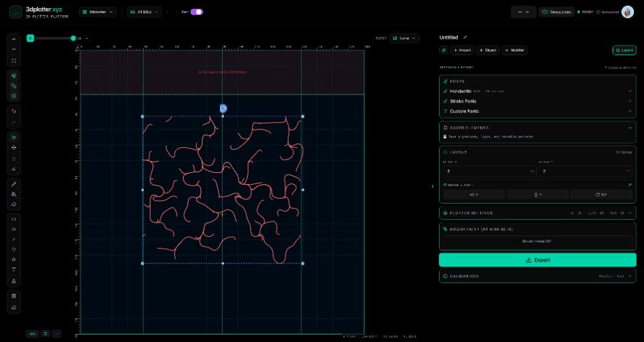This screenshot has width=644, height=342.
Task: Expand the Handwrite fonts section
Action: click(x=537, y=91)
